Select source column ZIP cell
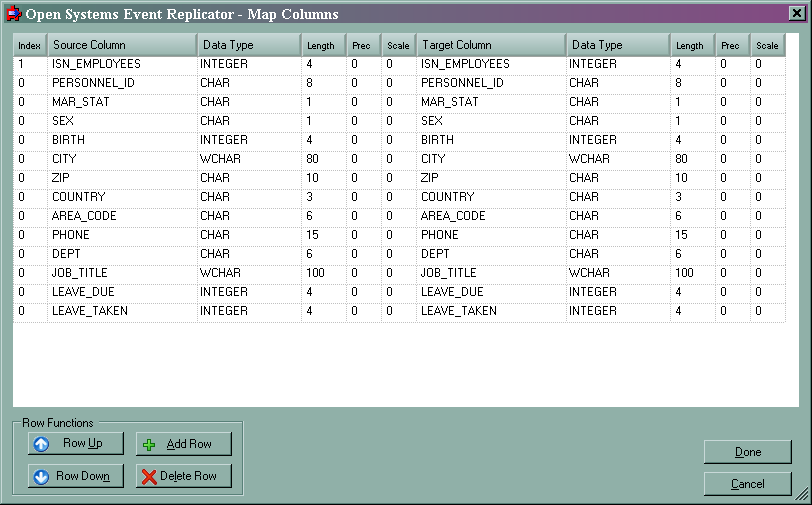Screen dimensions: 812x505 (122, 178)
